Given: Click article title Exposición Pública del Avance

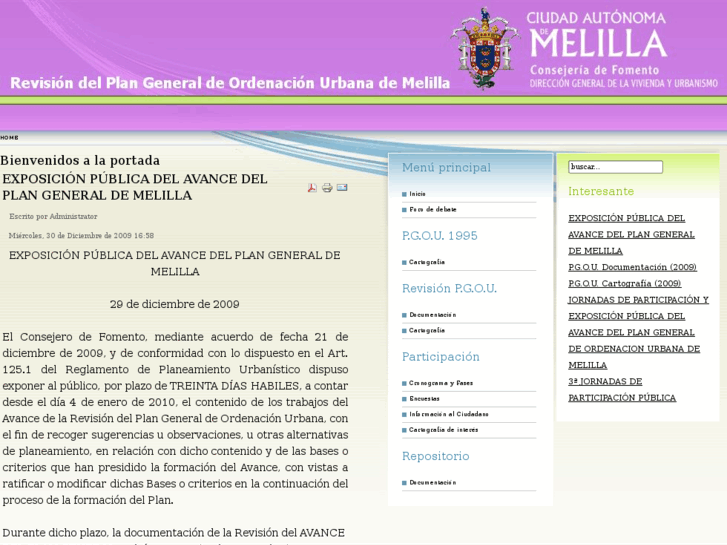Looking at the screenshot, I should (x=134, y=187).
